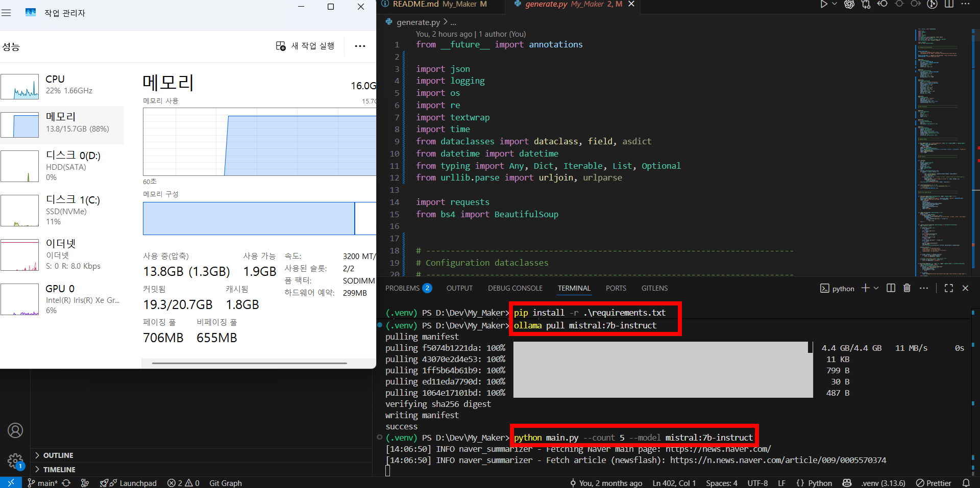Change indentation via Spaces: 4
This screenshot has width=980, height=488.
point(722,483)
